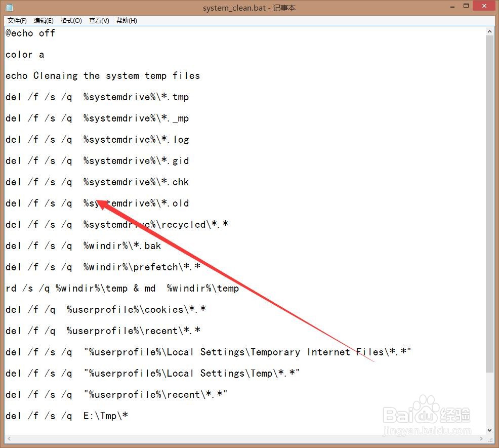Click the title text 'system_clean.bat - 记事本'
This screenshot has width=499, height=448.
[x=249, y=8]
